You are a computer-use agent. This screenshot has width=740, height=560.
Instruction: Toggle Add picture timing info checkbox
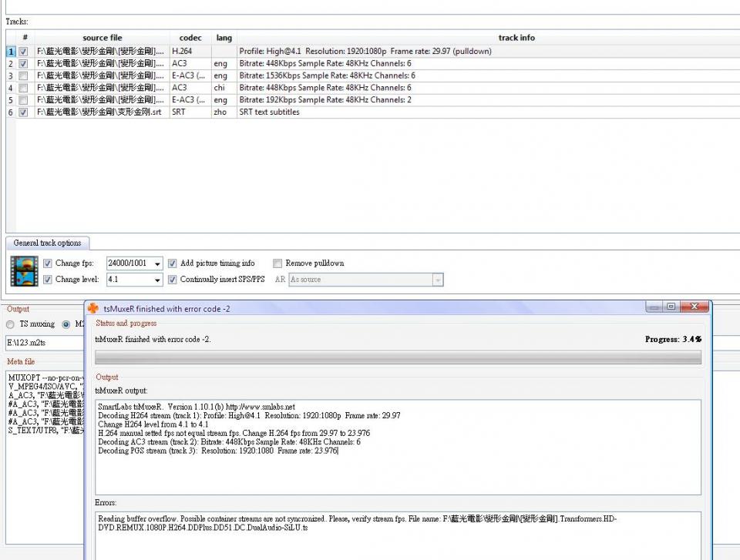(x=173, y=263)
